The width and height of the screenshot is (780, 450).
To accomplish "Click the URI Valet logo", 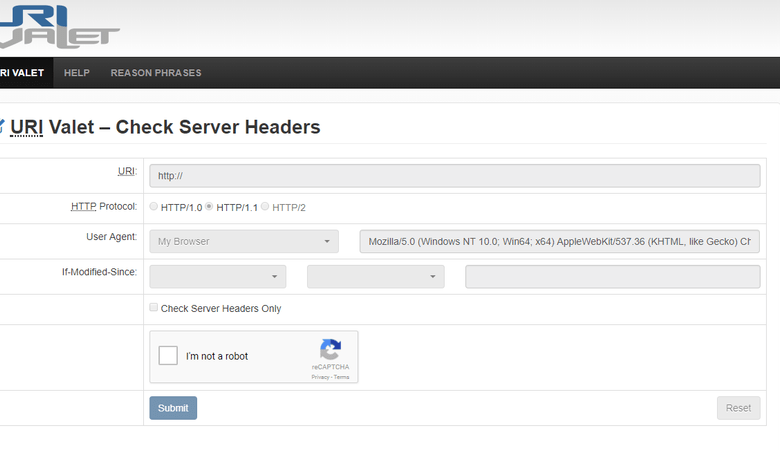I will click(x=59, y=27).
